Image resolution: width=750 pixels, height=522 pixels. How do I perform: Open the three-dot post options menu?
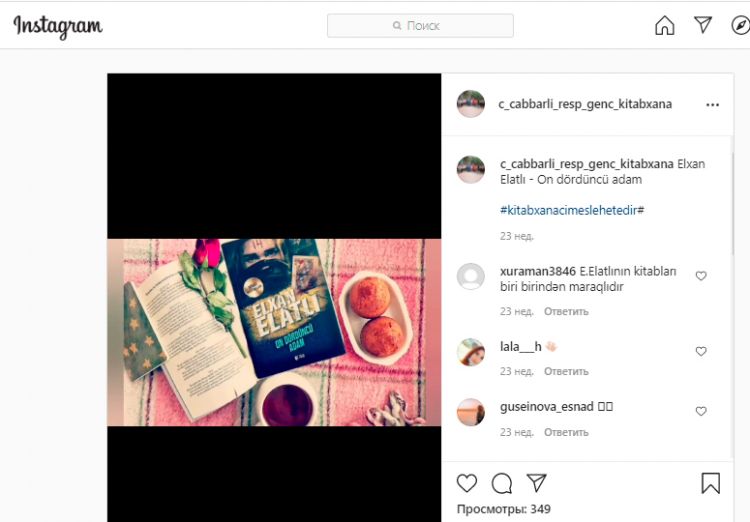[x=712, y=105]
